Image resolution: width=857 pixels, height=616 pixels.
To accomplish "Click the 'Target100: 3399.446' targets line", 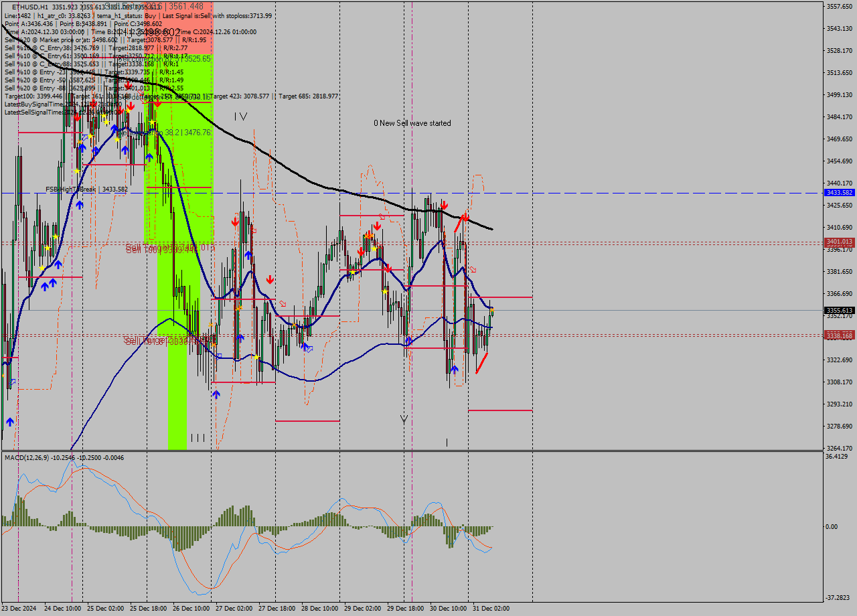I will [171, 96].
